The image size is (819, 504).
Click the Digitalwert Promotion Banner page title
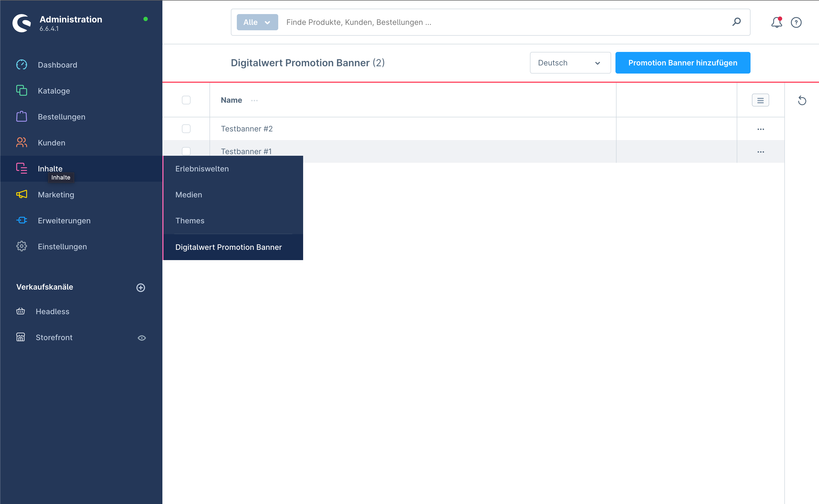[x=307, y=63]
